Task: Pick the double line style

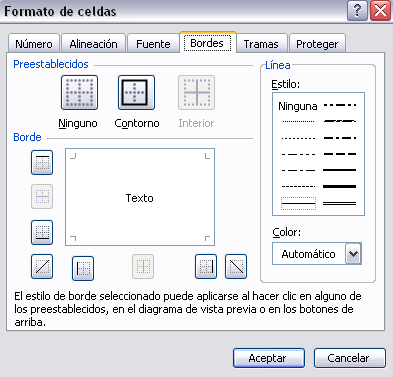Action: (340, 203)
